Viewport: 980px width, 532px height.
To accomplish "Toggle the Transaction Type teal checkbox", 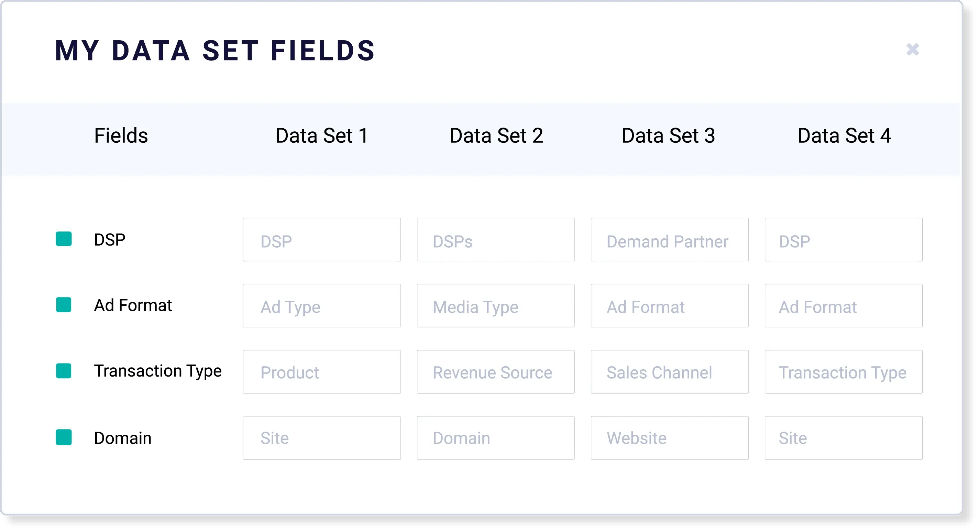I will pos(64,371).
